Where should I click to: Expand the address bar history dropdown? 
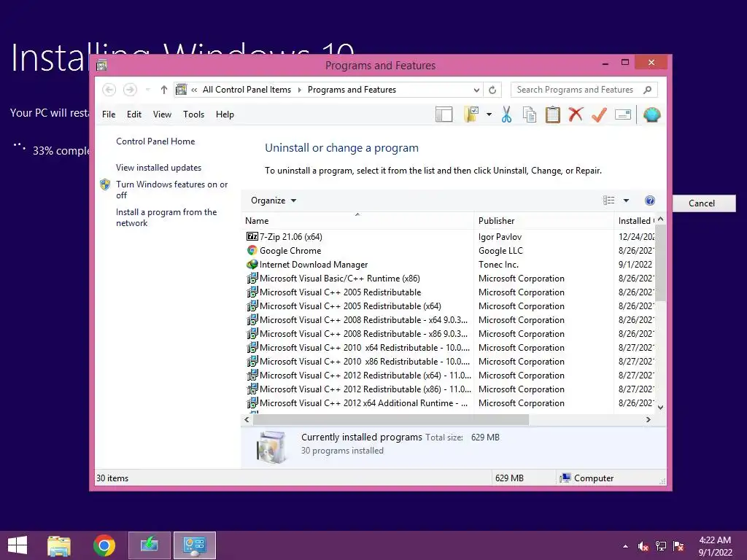(x=476, y=90)
